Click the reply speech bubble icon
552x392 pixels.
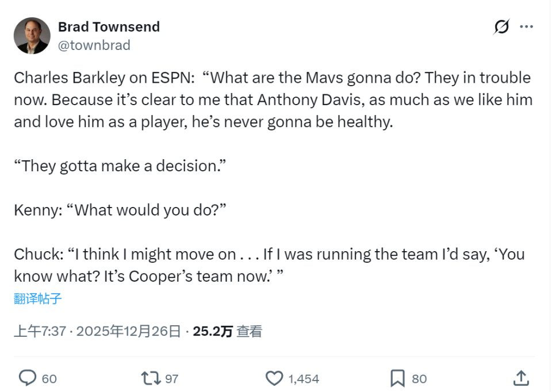(28, 378)
